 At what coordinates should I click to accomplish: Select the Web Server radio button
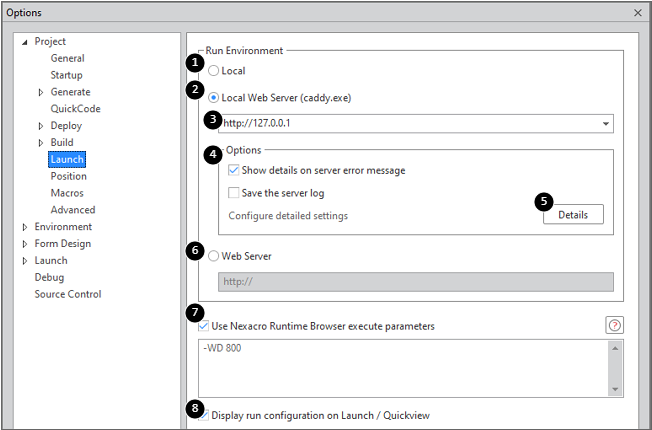(x=215, y=256)
